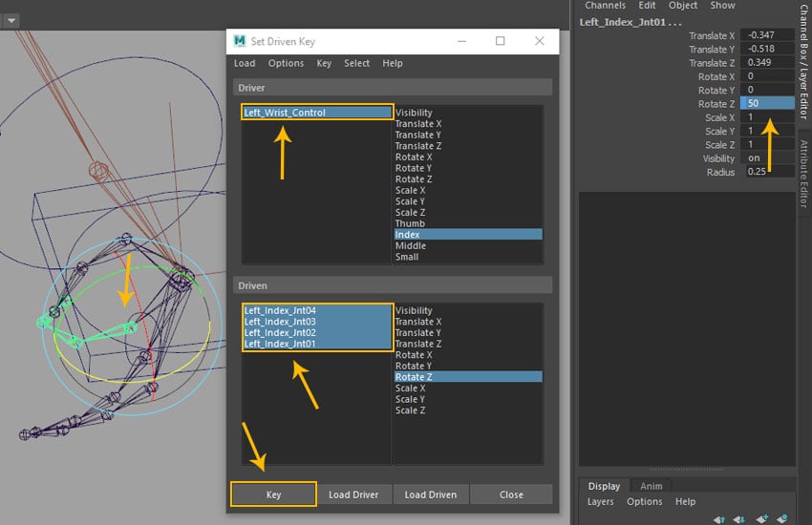812x525 pixels.
Task: Select Left_Index_Jnt02 in the Driven list
Action: (x=316, y=332)
